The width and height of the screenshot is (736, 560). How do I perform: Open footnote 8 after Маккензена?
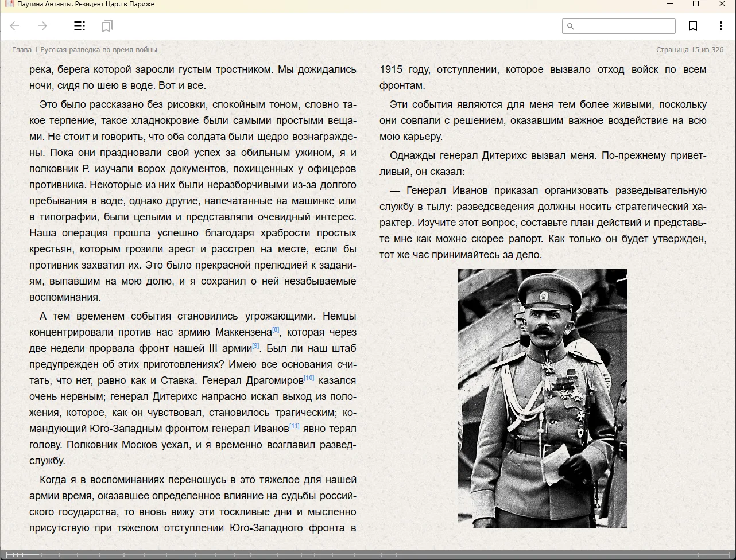coord(276,329)
